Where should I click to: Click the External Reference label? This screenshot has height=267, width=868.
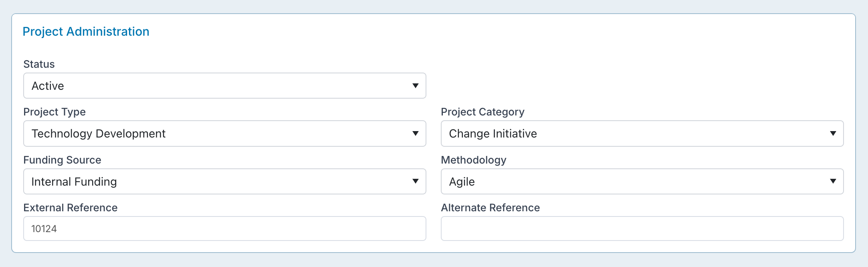pos(71,208)
